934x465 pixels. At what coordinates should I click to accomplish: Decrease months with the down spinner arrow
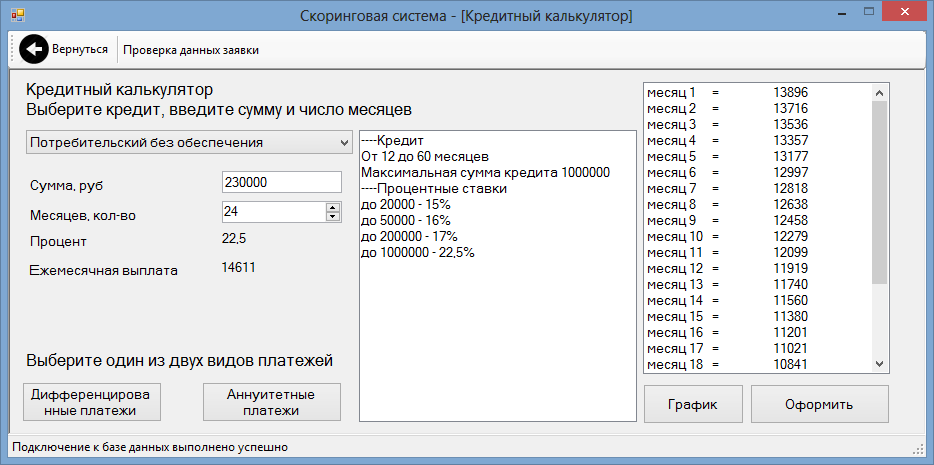[x=334, y=216]
